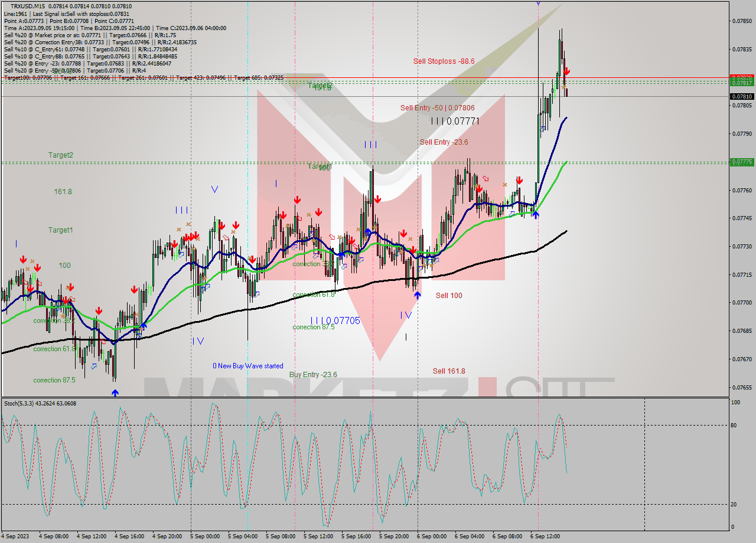Click the 0.07715 price axis label
Screen dimensions: 756x543
pyautogui.click(x=742, y=274)
